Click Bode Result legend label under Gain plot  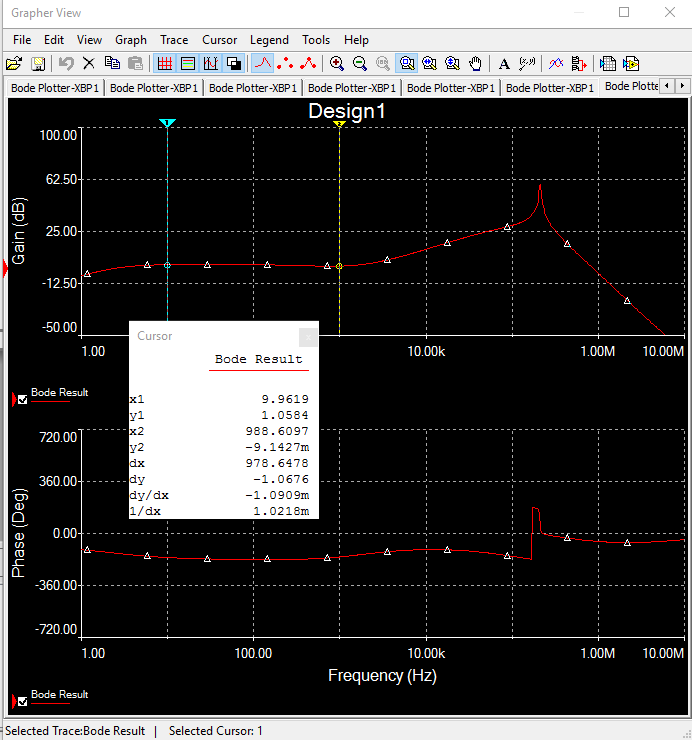[59, 392]
